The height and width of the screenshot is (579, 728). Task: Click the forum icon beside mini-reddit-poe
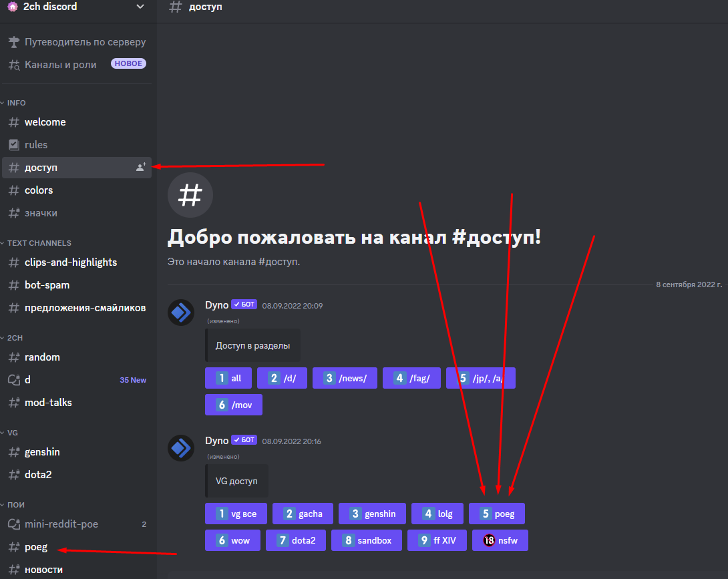point(14,524)
